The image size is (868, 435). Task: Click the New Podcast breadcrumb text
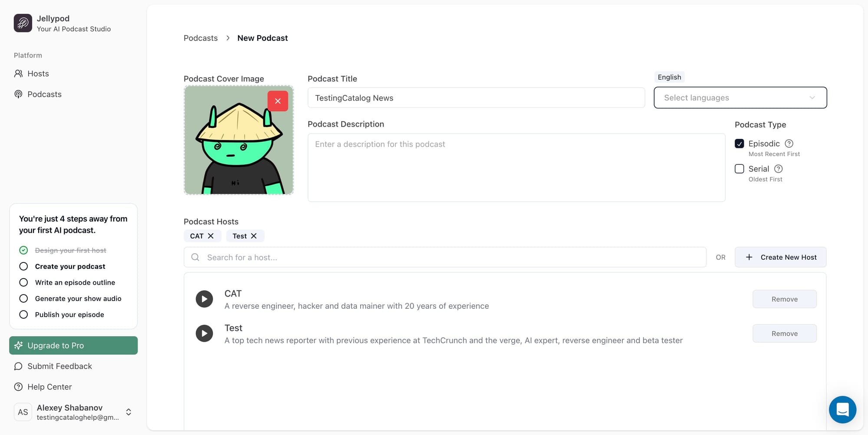263,38
